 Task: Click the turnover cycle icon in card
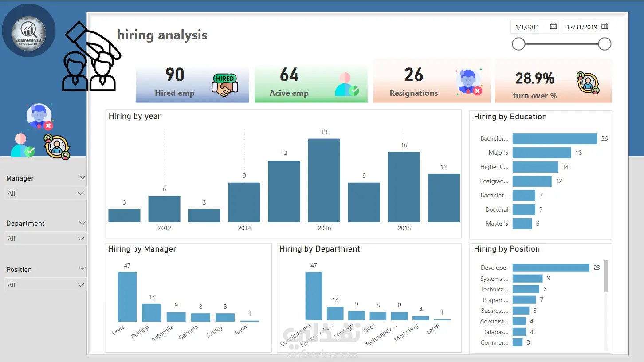tap(588, 83)
